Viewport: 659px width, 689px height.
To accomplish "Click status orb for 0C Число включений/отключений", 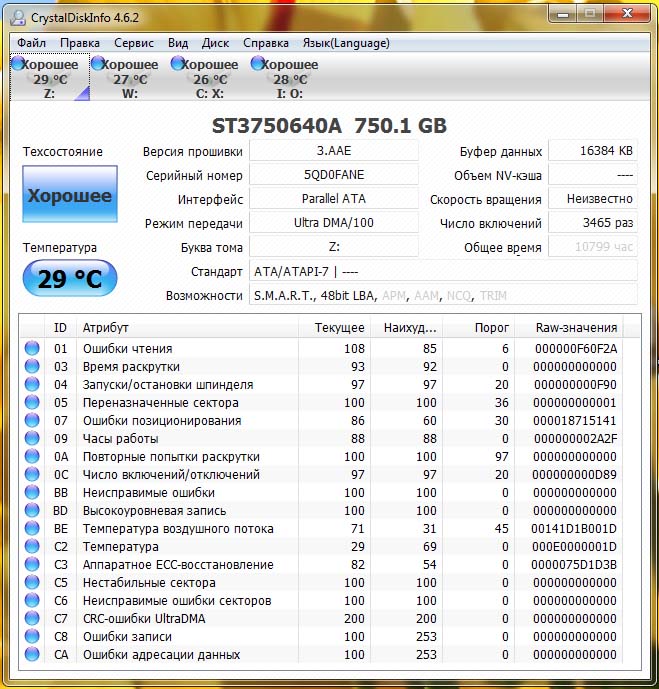I will [32, 474].
